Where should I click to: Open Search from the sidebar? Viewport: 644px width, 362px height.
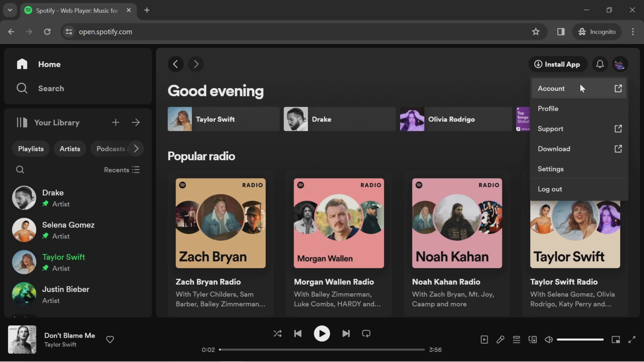(x=40, y=88)
